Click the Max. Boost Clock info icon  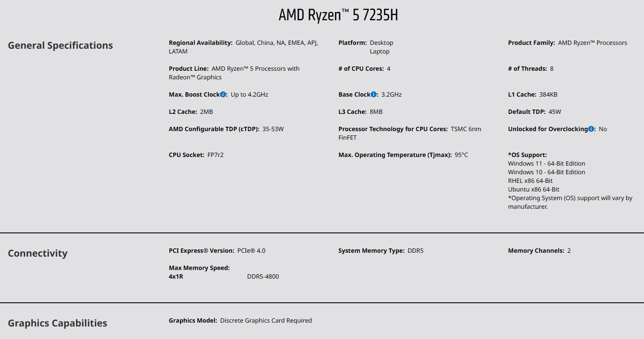[x=223, y=94]
